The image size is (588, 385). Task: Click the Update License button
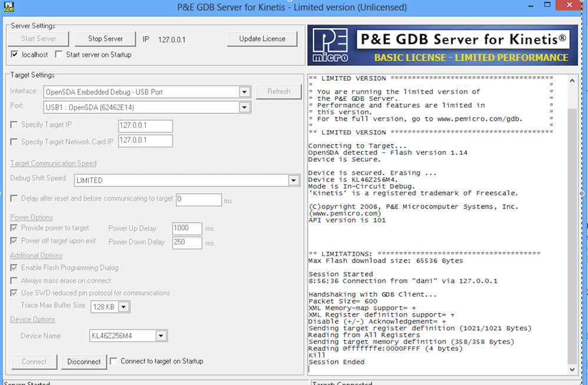(x=262, y=38)
